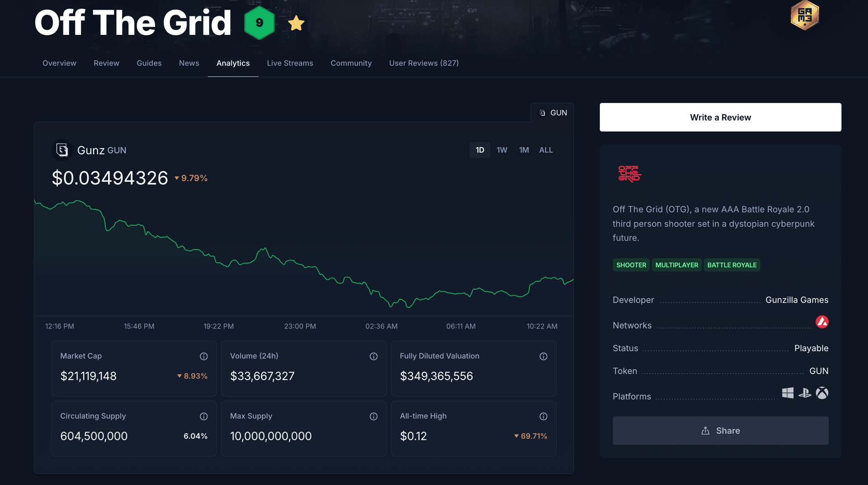Click the Share button
The height and width of the screenshot is (485, 868).
(x=720, y=430)
